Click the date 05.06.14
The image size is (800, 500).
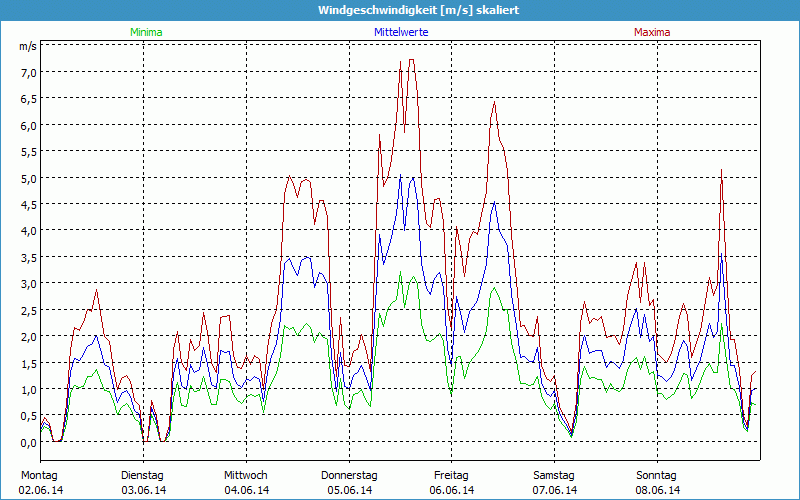349,490
